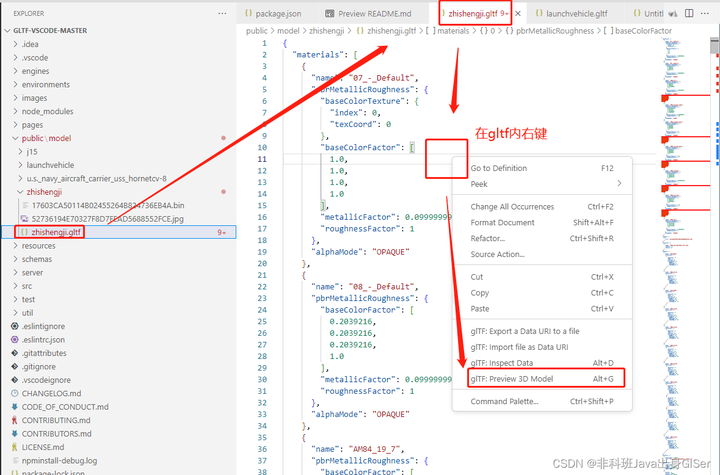Expand the server folder
720x475 pixels.
(x=16, y=272)
